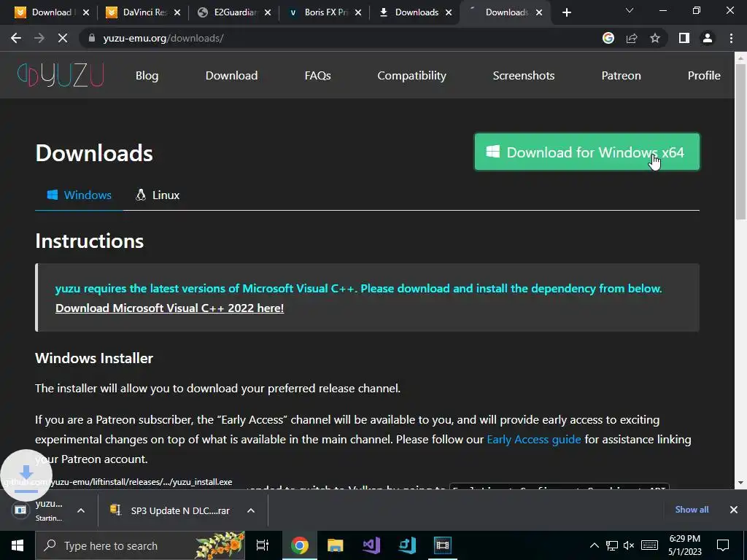Select the Linux platform tab

(158, 195)
